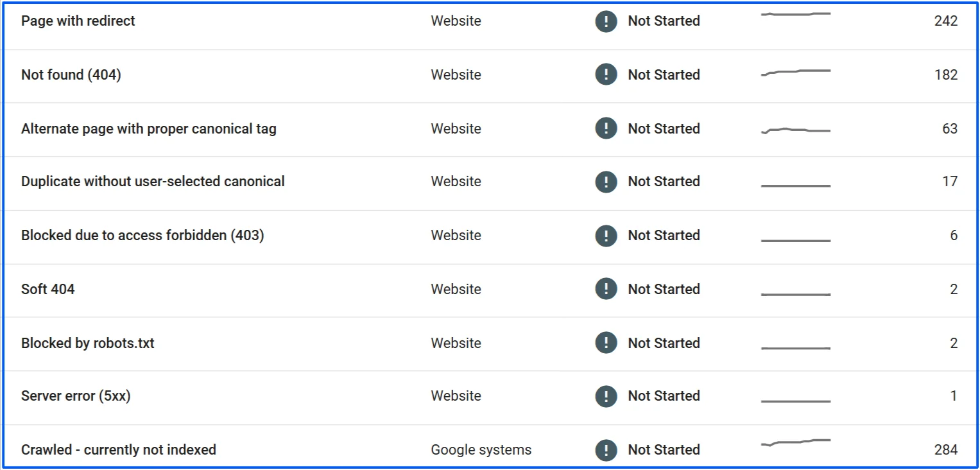Click status icon for Blocked by robots.txt
The image size is (980, 470).
point(606,343)
